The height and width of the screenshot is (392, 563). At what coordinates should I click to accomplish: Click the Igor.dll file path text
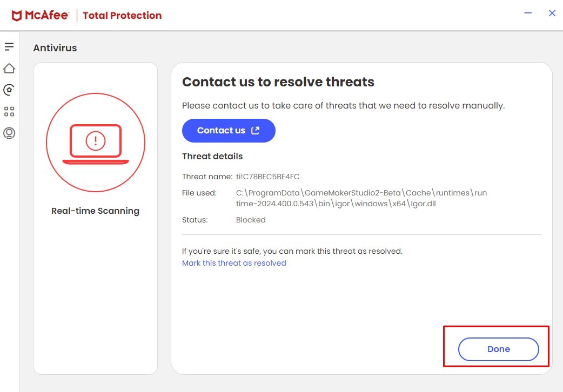pos(361,198)
